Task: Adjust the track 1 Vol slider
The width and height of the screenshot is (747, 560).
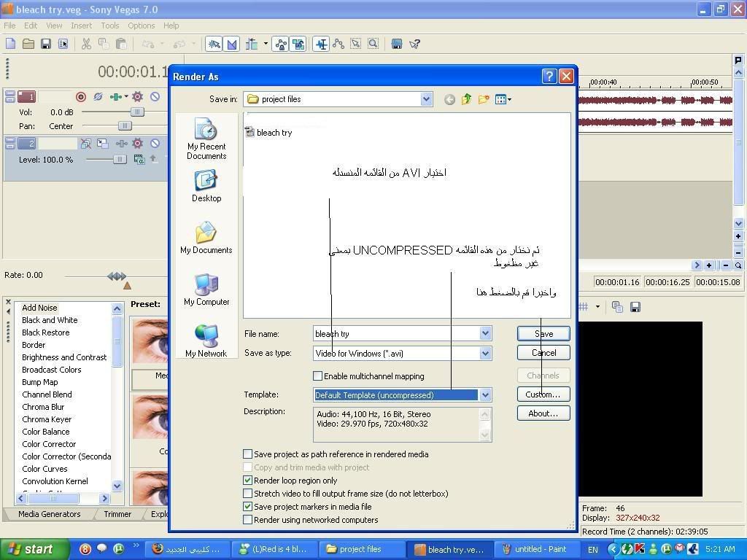Action: coord(136,112)
